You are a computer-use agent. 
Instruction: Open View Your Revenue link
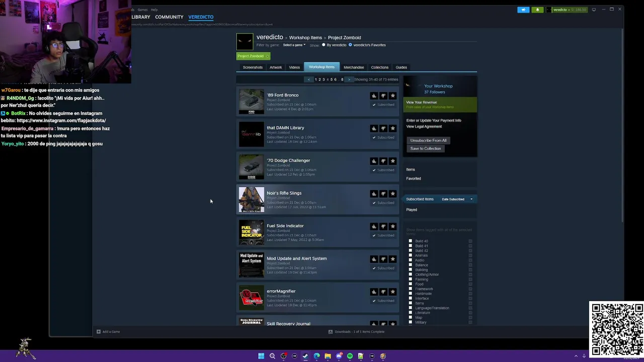click(422, 102)
